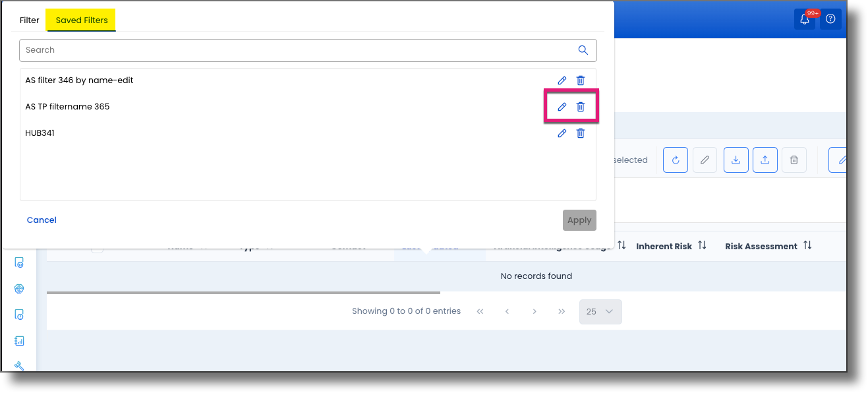Delete the 'HUB341' saved filter
This screenshot has width=868, height=393.
pyautogui.click(x=580, y=133)
